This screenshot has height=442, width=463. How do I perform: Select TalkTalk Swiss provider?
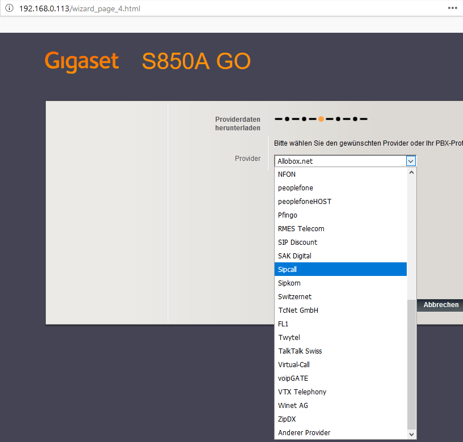(341, 351)
